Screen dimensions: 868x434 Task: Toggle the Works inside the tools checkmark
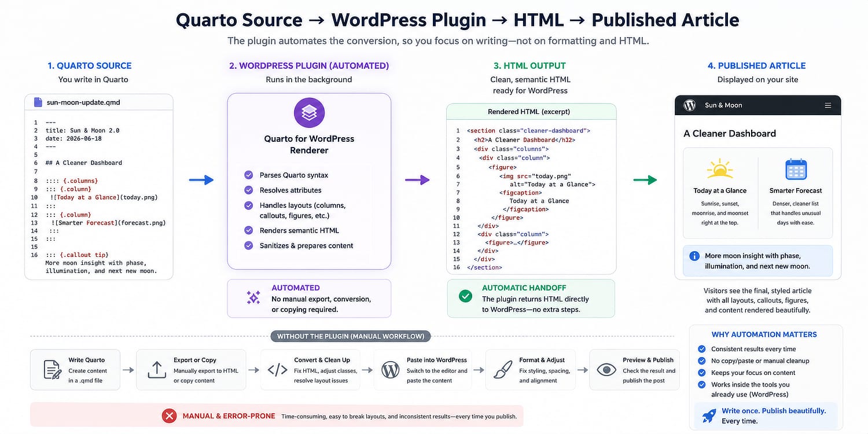pos(702,384)
